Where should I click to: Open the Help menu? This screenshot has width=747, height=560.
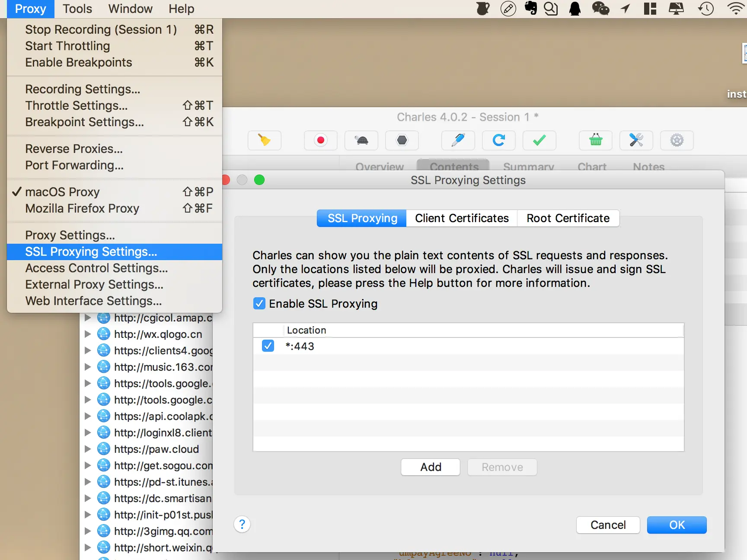[x=181, y=9]
